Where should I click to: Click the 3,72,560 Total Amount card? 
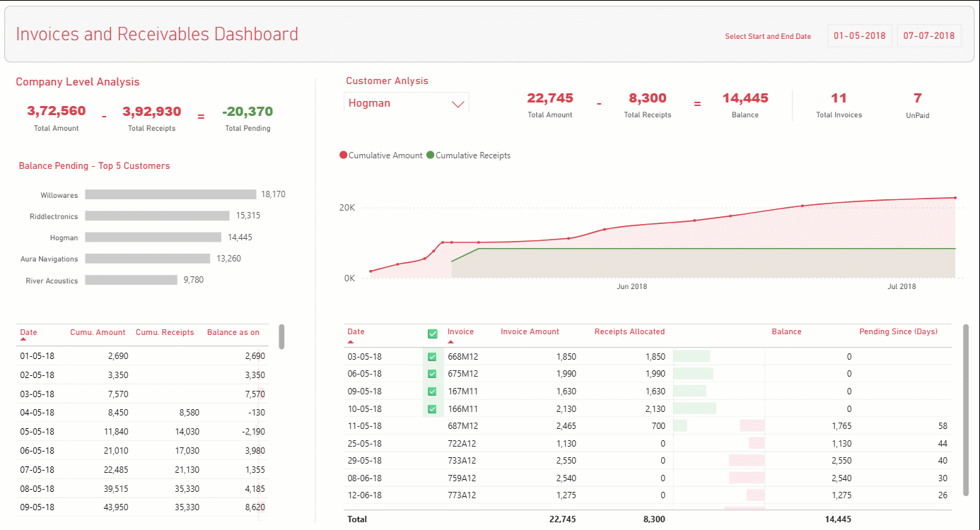coord(57,111)
